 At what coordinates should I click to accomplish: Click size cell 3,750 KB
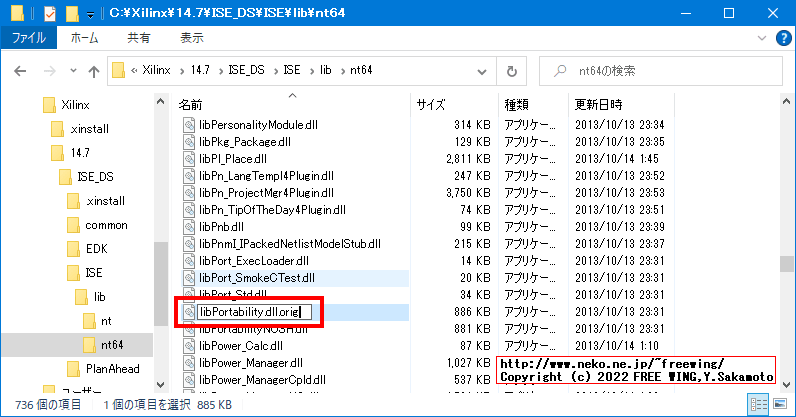pyautogui.click(x=468, y=193)
